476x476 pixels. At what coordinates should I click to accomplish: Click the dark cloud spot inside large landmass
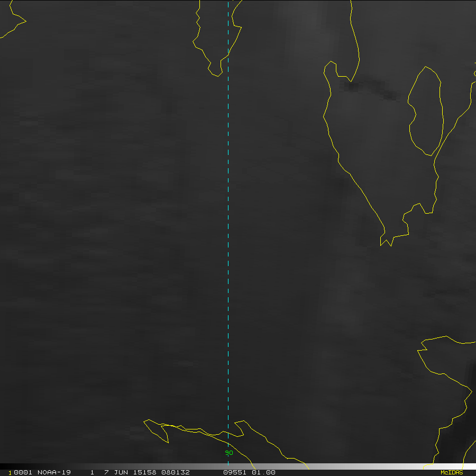352,85
